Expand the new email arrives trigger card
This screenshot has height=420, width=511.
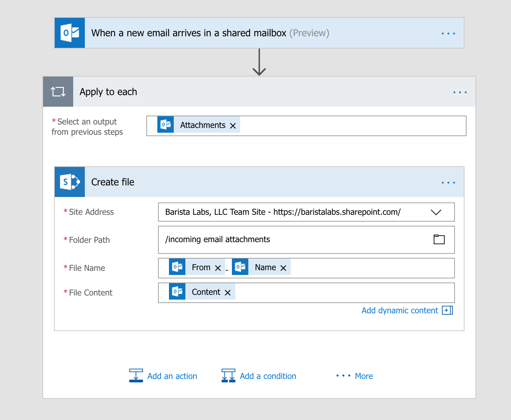click(x=259, y=33)
